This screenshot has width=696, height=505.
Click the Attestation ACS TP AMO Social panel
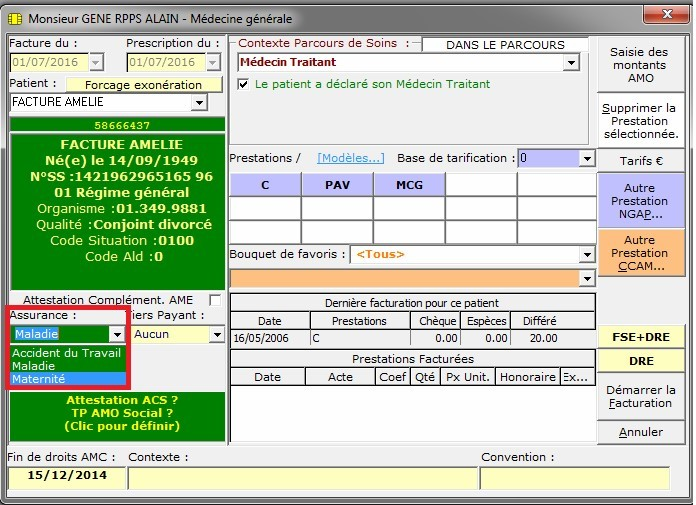tap(117, 416)
